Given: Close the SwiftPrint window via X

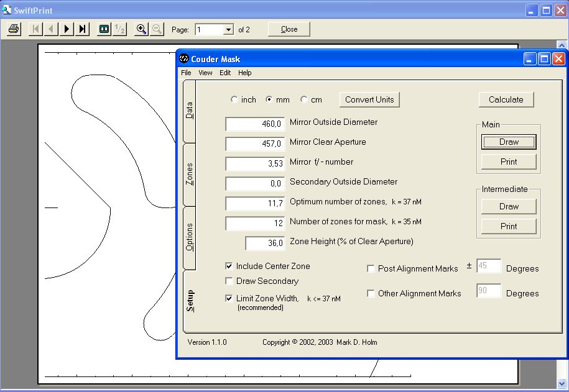Looking at the screenshot, I should [x=561, y=10].
